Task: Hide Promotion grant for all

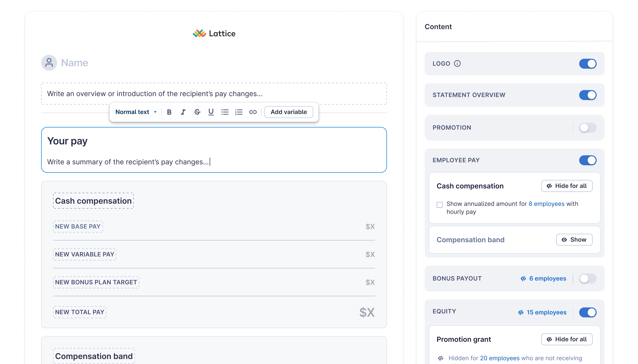Action: click(567, 339)
